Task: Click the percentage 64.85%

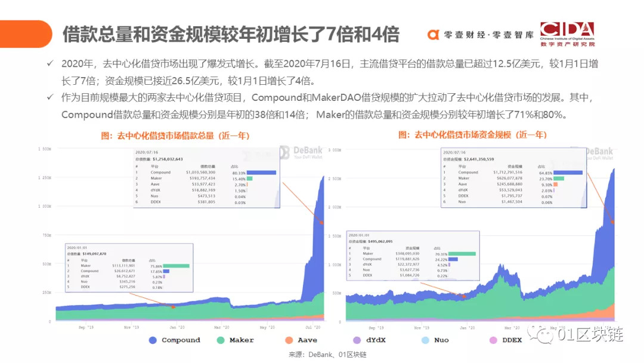Action: pyautogui.click(x=546, y=173)
